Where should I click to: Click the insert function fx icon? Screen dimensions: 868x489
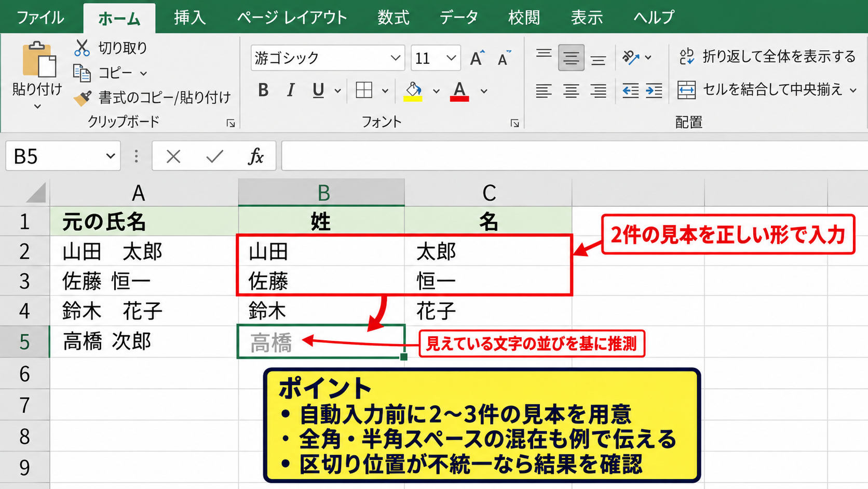coord(256,156)
